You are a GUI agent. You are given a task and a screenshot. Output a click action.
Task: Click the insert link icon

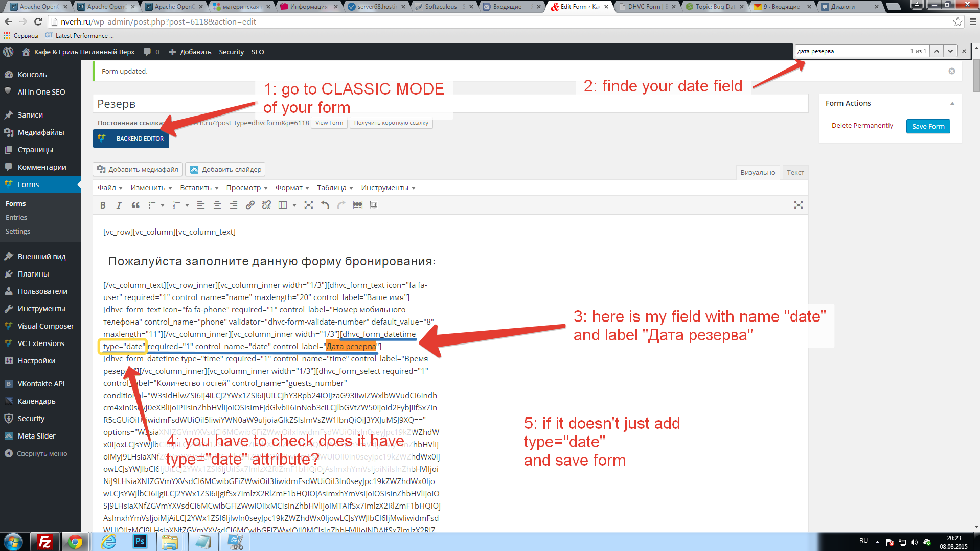(250, 205)
